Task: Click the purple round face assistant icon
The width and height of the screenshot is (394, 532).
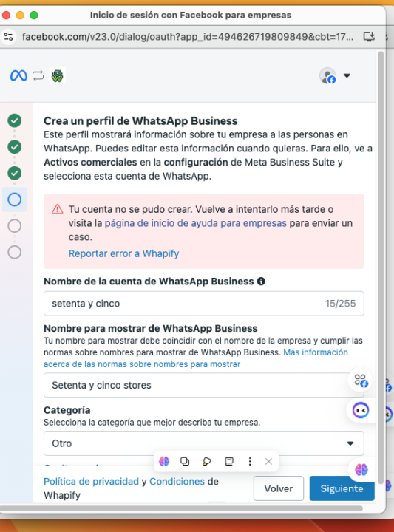Action: click(x=361, y=410)
